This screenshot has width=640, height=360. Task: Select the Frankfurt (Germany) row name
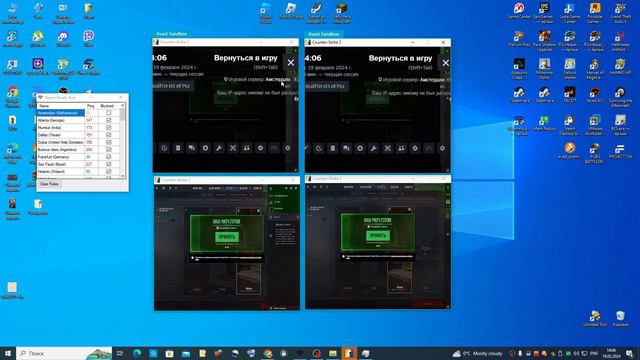pos(60,157)
